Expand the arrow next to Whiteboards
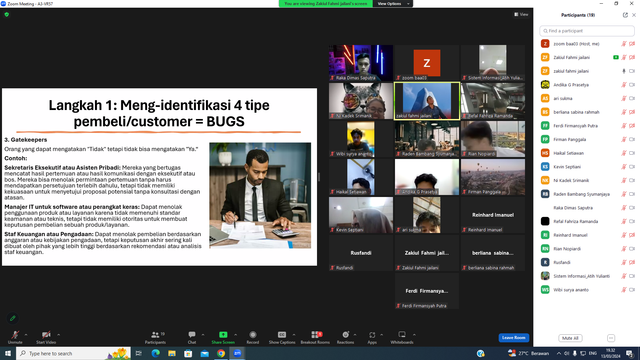This screenshot has height=360, width=640. coord(414,335)
